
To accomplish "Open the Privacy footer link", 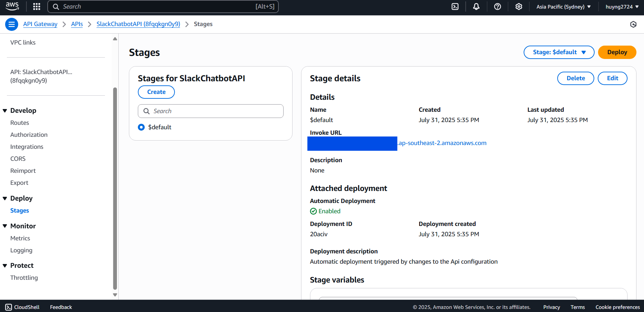I will [551, 307].
